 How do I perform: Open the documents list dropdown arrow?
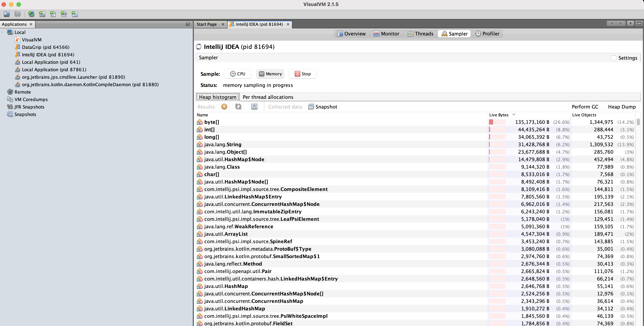pyautogui.click(x=630, y=23)
